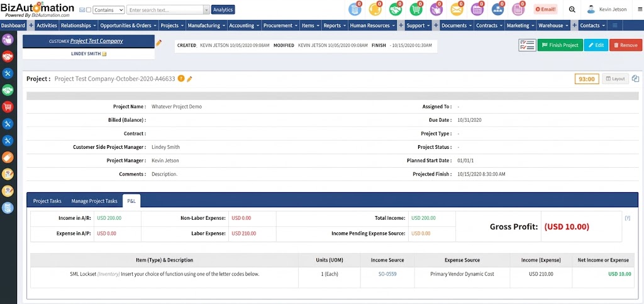Image resolution: width=644 pixels, height=304 pixels.
Task: Click the plus icon left of Documents
Action: point(436,25)
